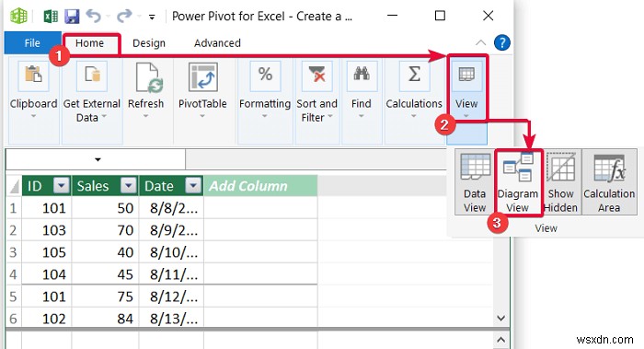This screenshot has width=644, height=349.
Task: Customize Quick Access Toolbar dropdown
Action: coord(152,17)
